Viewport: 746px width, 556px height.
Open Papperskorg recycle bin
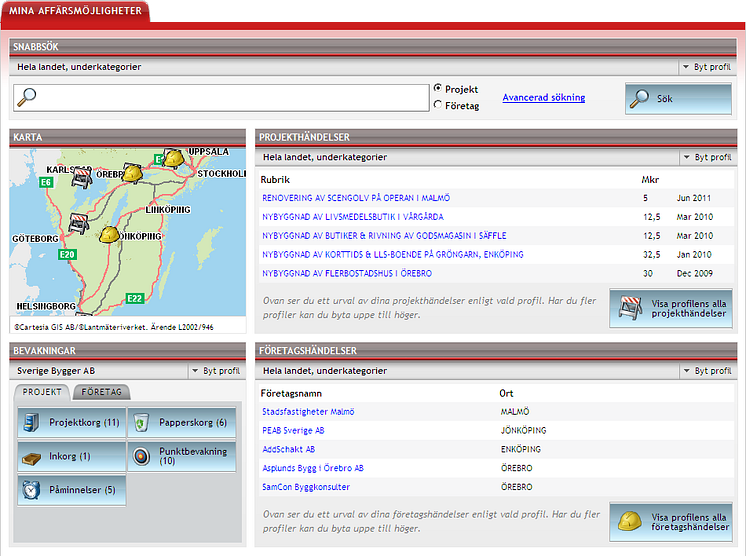[142, 423]
